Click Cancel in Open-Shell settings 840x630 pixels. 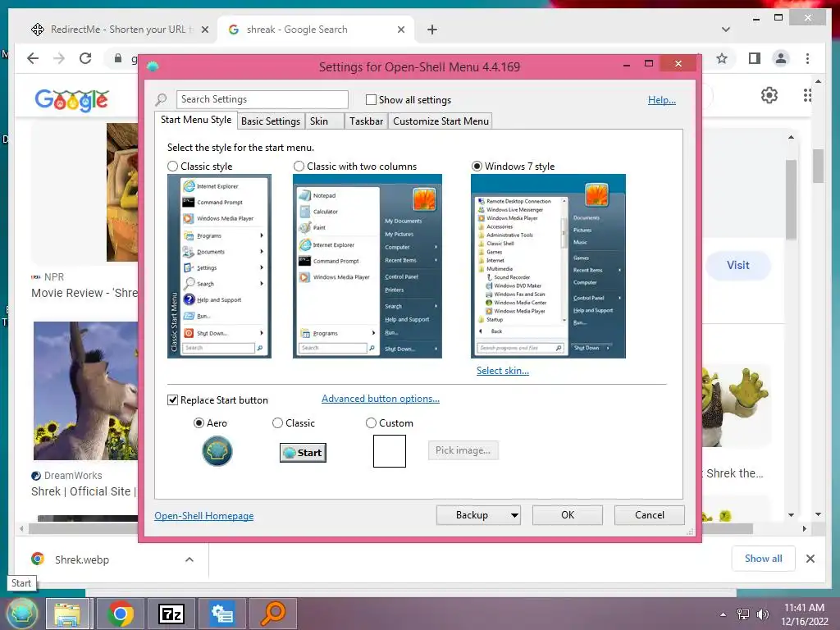click(650, 515)
